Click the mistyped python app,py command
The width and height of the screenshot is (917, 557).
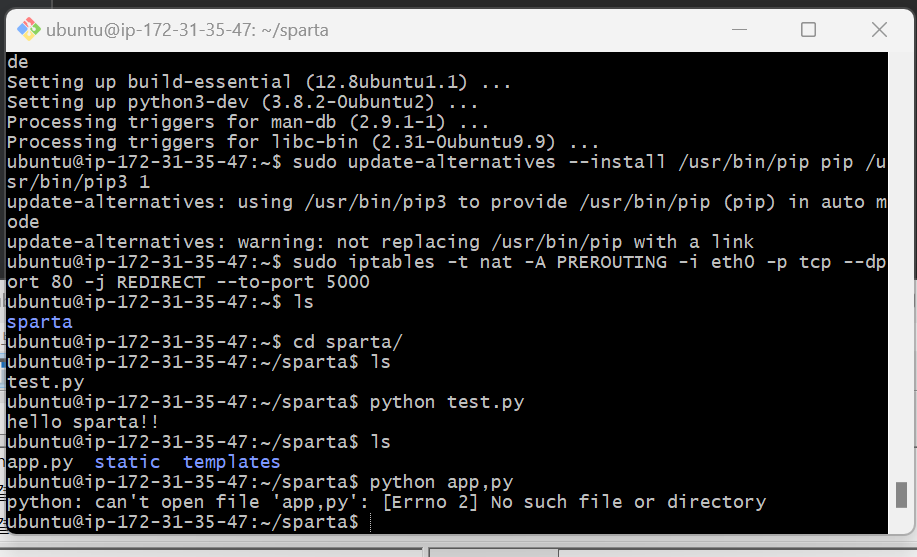(442, 482)
